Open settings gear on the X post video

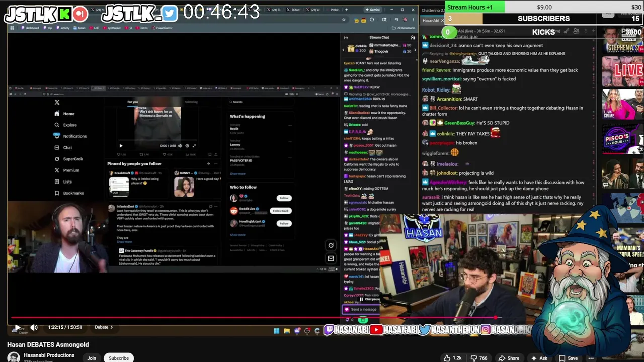(x=187, y=146)
